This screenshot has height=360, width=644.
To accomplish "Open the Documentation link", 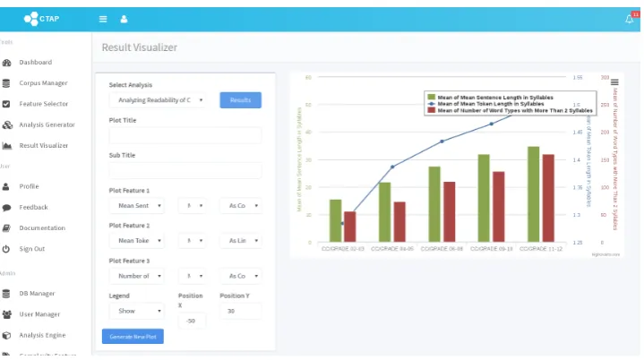I will (x=42, y=227).
